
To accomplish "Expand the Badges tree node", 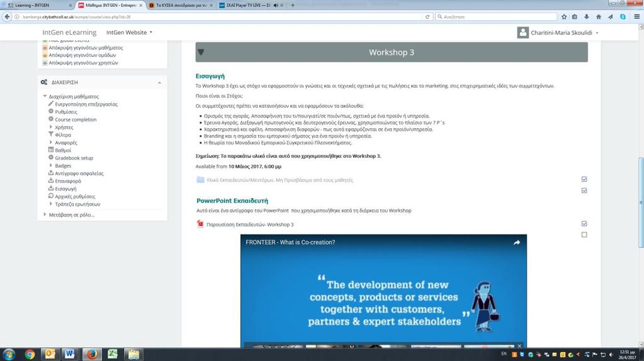I will coord(51,165).
